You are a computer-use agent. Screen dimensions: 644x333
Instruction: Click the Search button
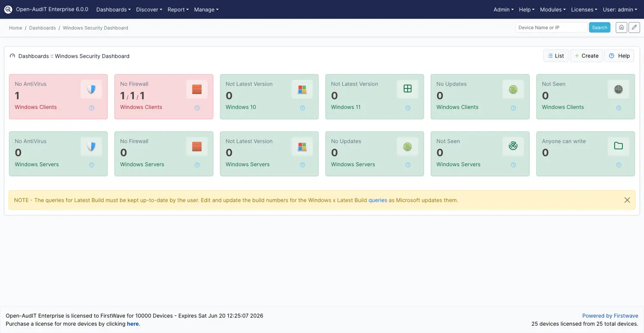click(600, 28)
